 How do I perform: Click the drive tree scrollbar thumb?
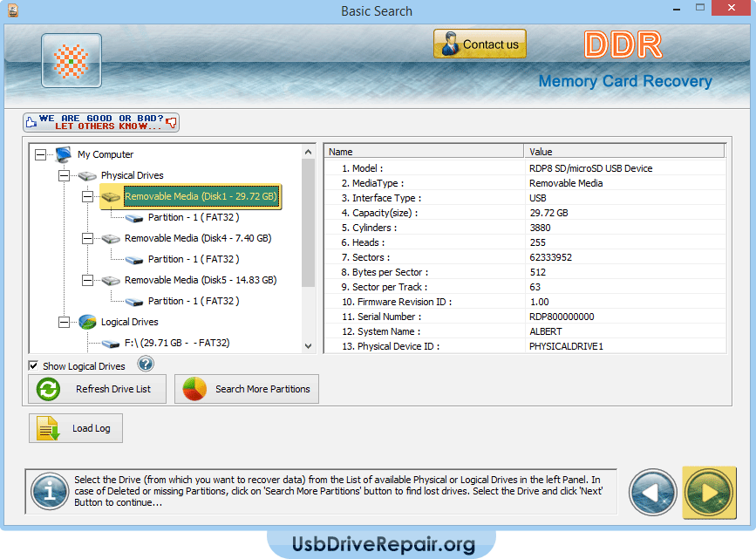[308, 223]
